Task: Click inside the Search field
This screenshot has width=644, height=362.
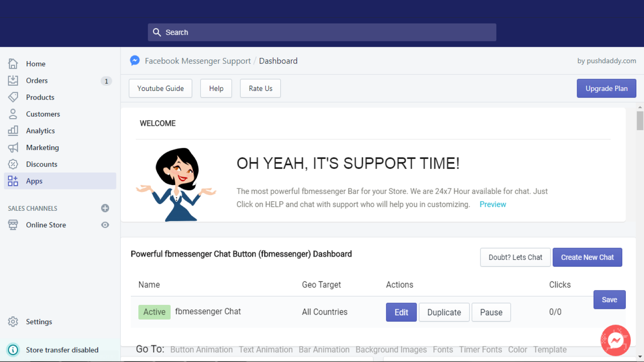Action: click(x=322, y=32)
